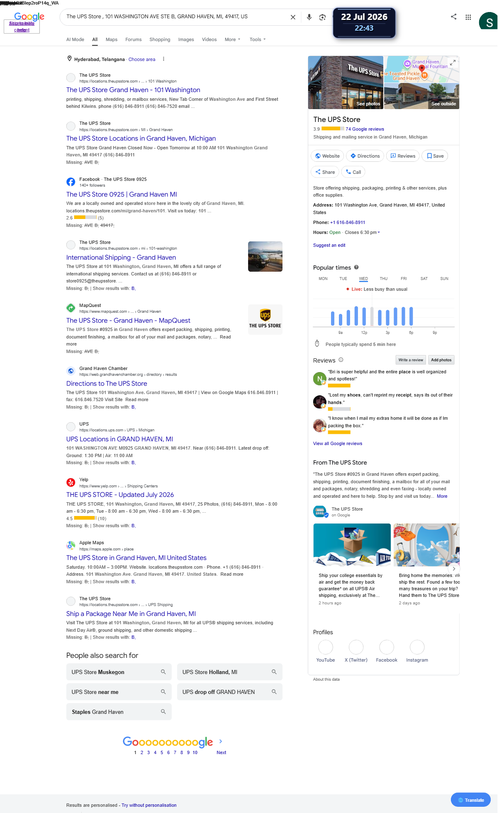Open the Facebook profile icon

387,647
